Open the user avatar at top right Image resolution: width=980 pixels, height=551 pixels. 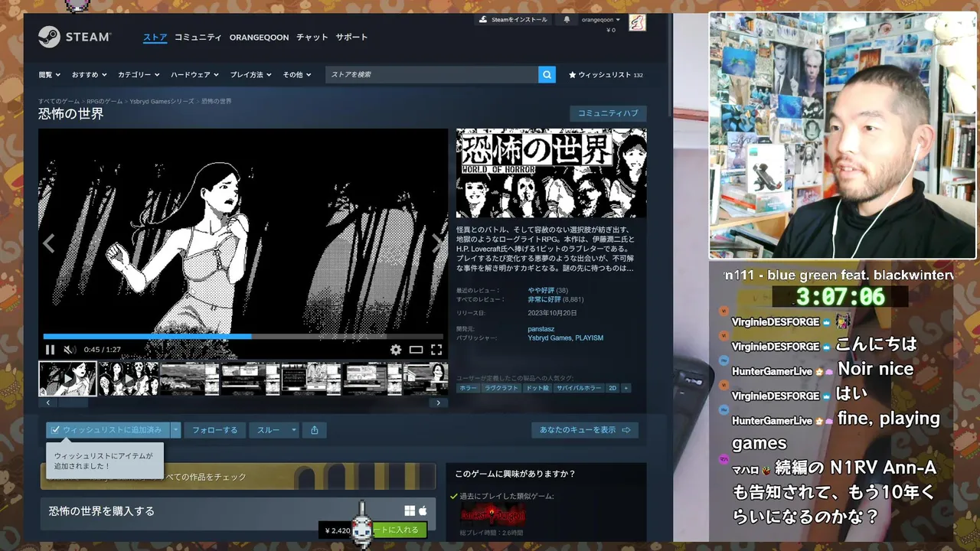[637, 22]
